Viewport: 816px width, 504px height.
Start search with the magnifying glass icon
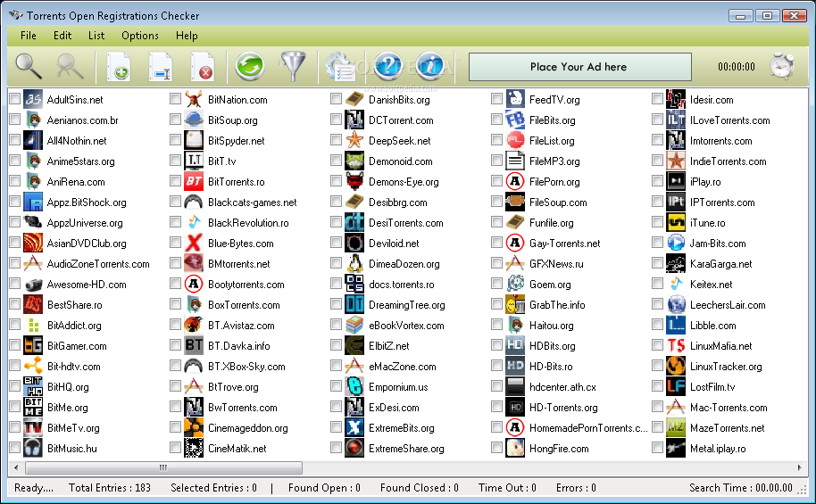[29, 66]
